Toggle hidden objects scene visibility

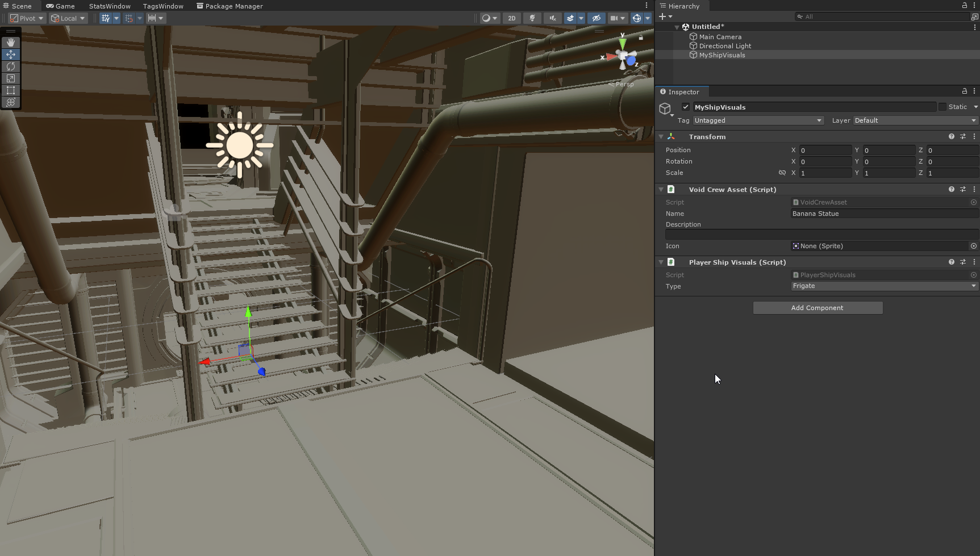(x=596, y=18)
